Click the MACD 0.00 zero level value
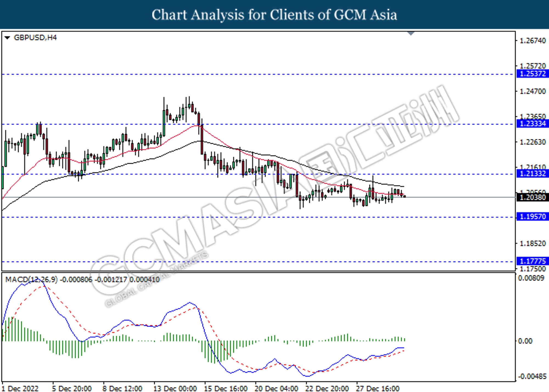 tap(525, 341)
